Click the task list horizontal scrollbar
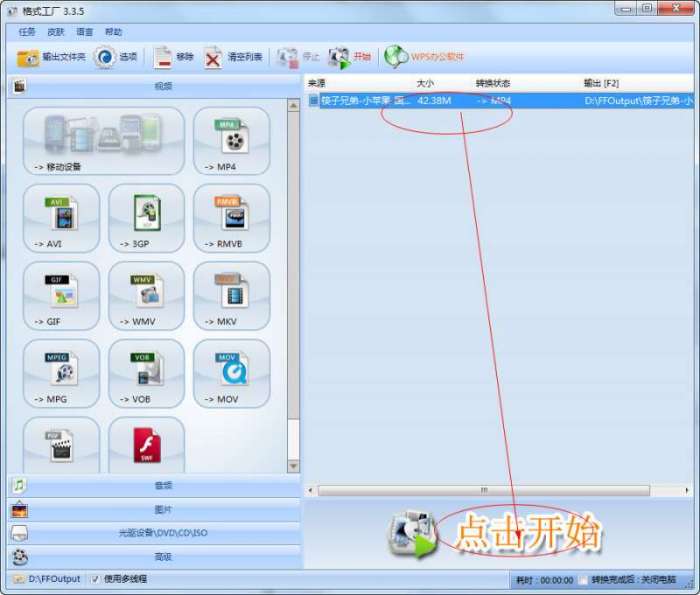Image resolution: width=700 pixels, height=595 pixels. [x=484, y=491]
